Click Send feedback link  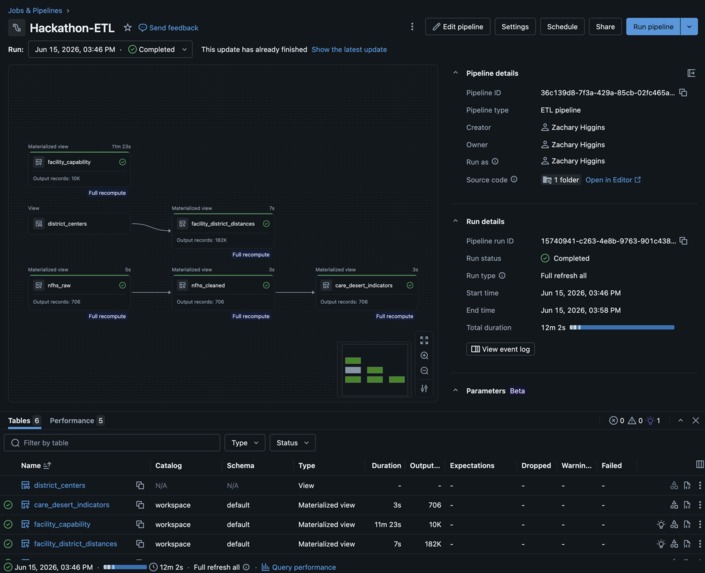[x=168, y=27]
